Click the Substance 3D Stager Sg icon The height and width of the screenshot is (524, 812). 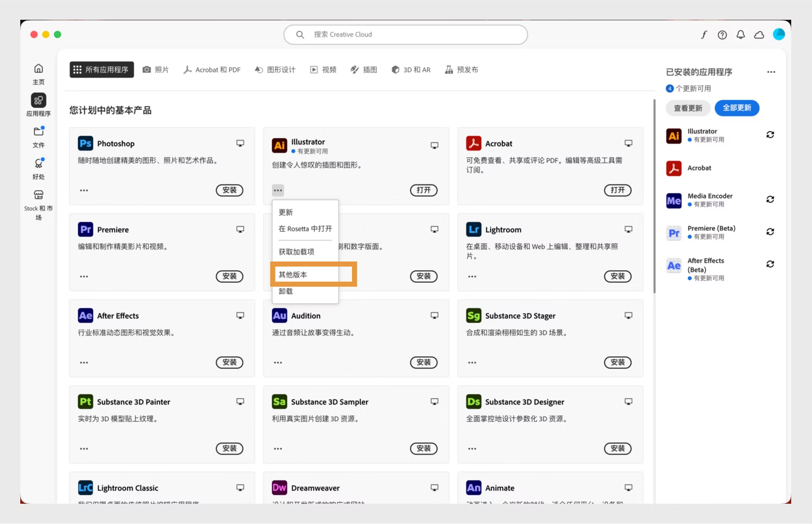pyautogui.click(x=474, y=316)
